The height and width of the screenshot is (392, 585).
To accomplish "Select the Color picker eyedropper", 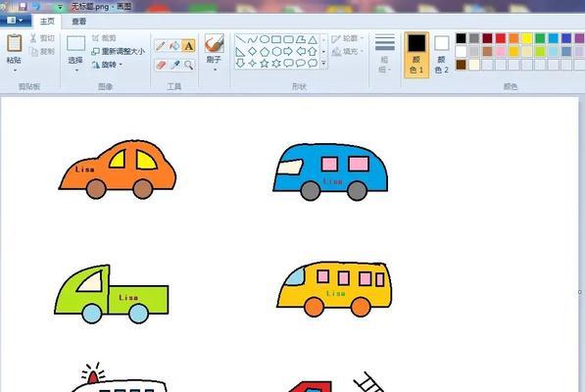I will coord(174,65).
